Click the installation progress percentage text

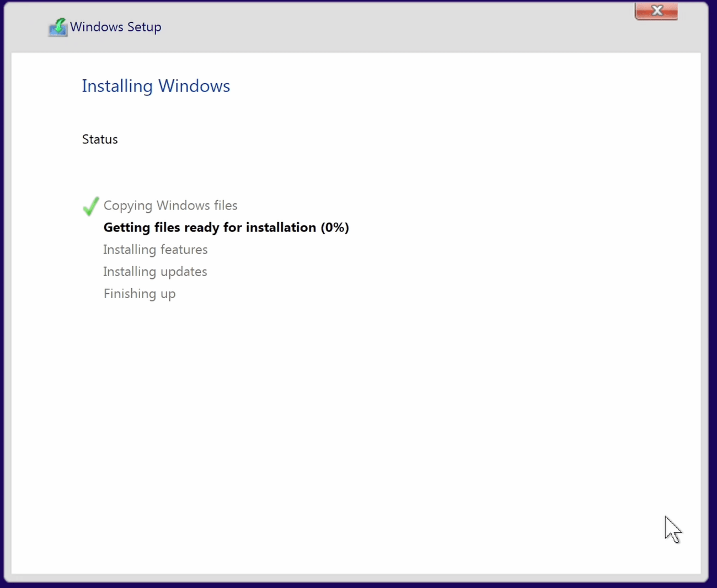pyautogui.click(x=334, y=227)
